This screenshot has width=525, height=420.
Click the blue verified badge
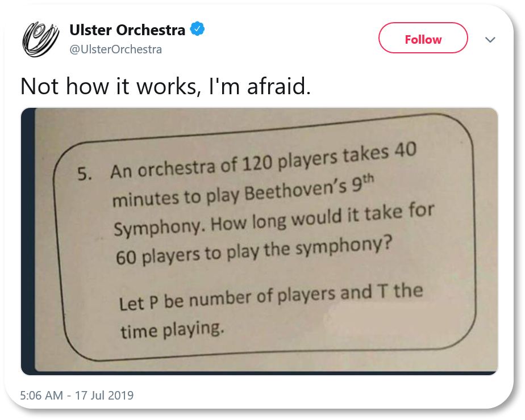coord(197,30)
